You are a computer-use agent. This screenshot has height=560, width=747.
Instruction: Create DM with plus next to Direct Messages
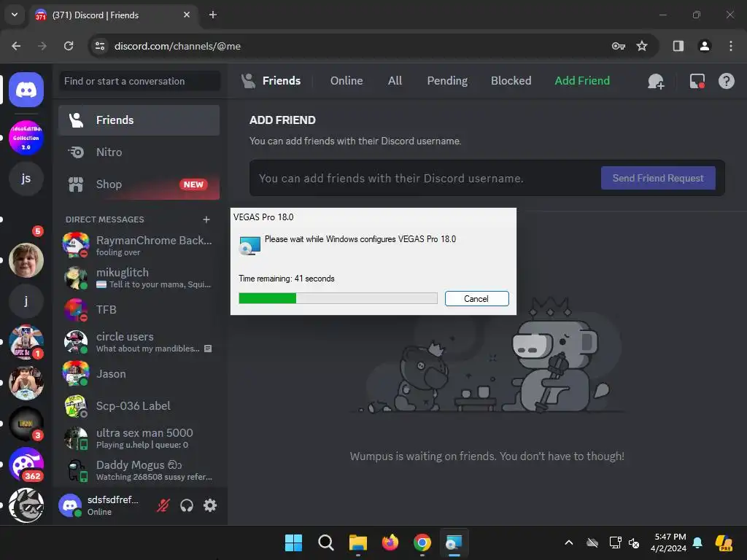(x=206, y=219)
